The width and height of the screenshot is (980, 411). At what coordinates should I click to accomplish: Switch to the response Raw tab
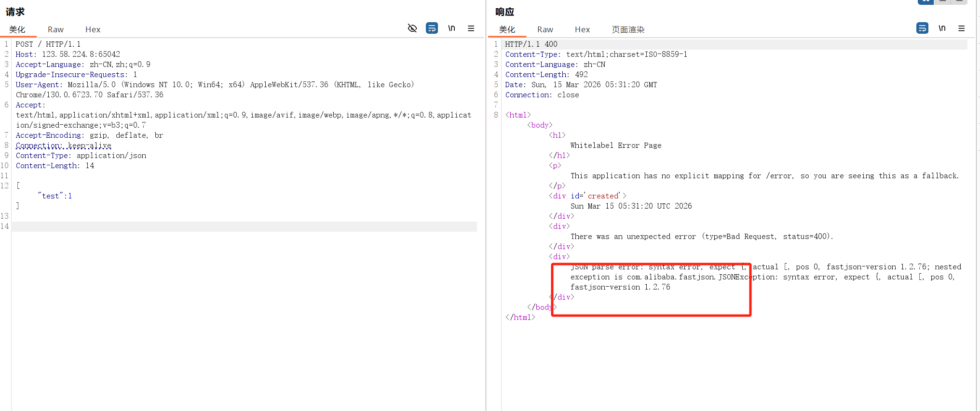pyautogui.click(x=545, y=29)
